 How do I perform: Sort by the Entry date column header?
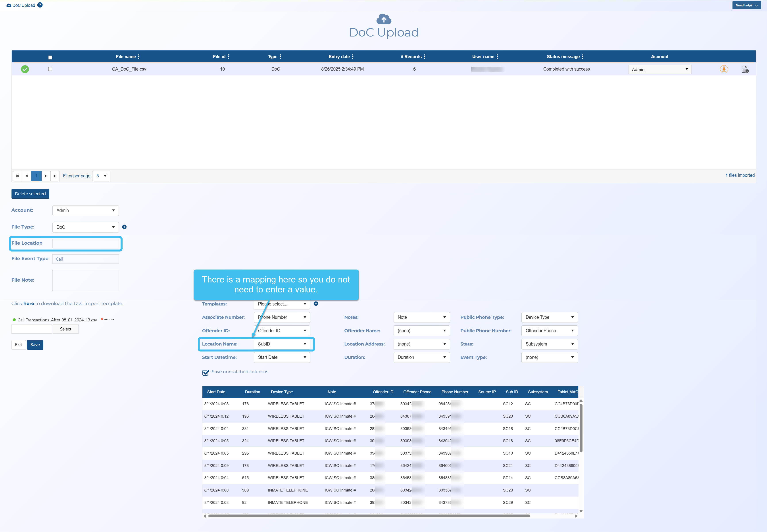(x=339, y=57)
